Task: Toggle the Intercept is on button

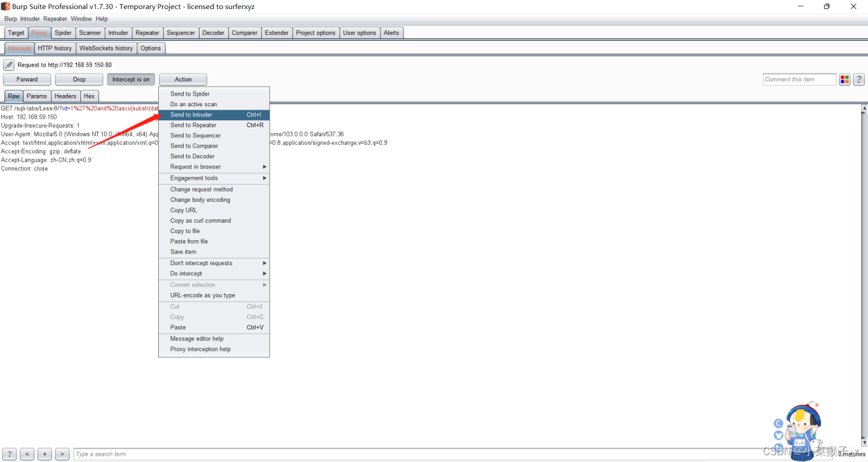Action: coord(131,80)
